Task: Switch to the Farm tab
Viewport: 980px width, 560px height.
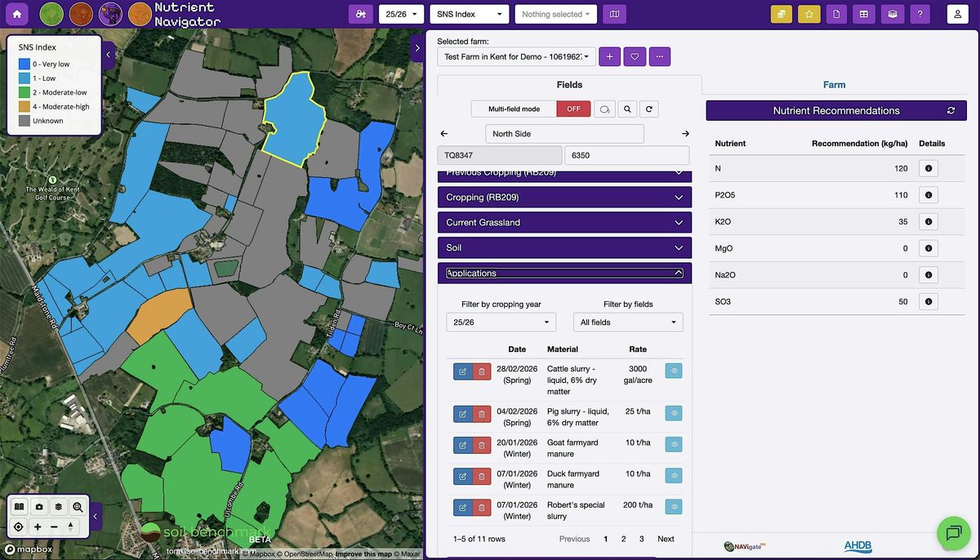Action: 834,85
